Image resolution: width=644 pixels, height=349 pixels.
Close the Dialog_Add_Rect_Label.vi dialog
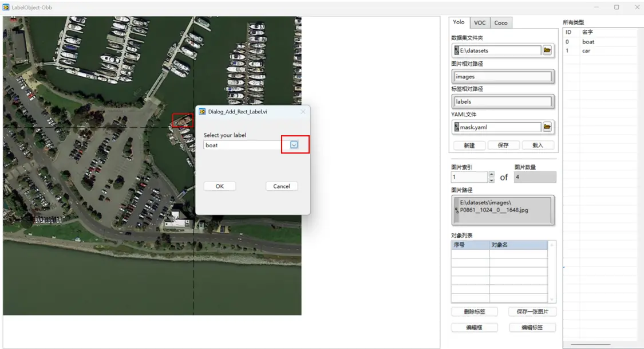(303, 112)
